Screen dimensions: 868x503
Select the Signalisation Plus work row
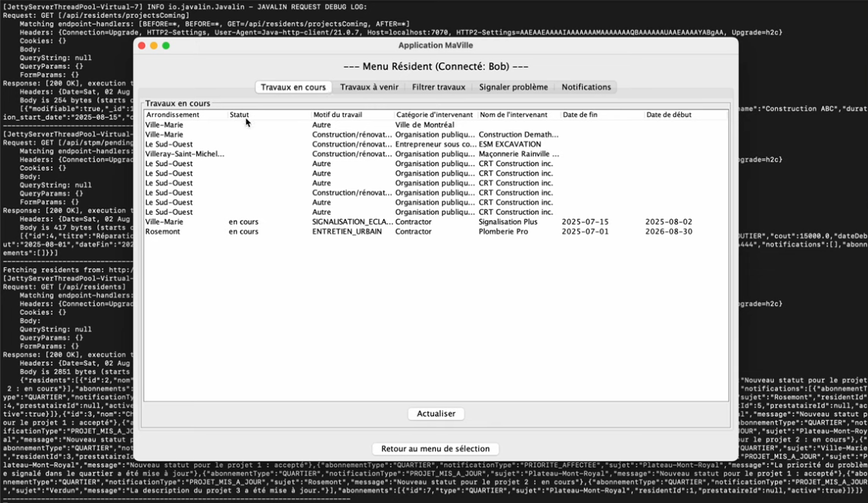(436, 222)
